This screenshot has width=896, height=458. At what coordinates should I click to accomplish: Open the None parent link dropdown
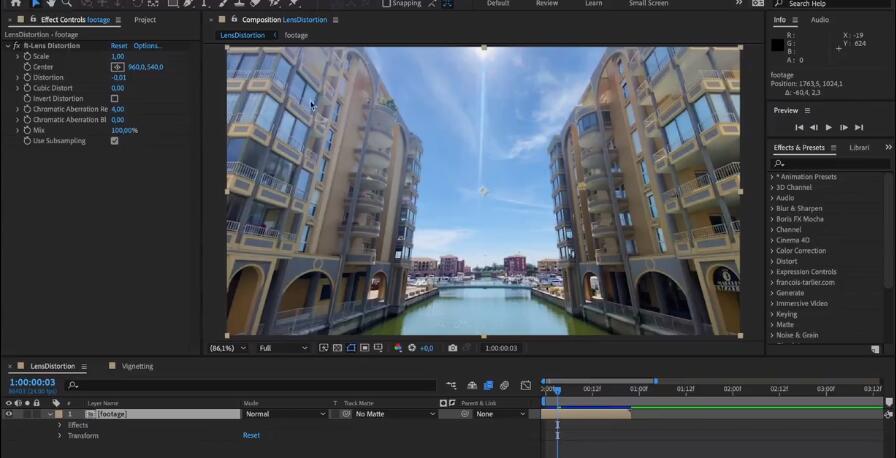[501, 414]
